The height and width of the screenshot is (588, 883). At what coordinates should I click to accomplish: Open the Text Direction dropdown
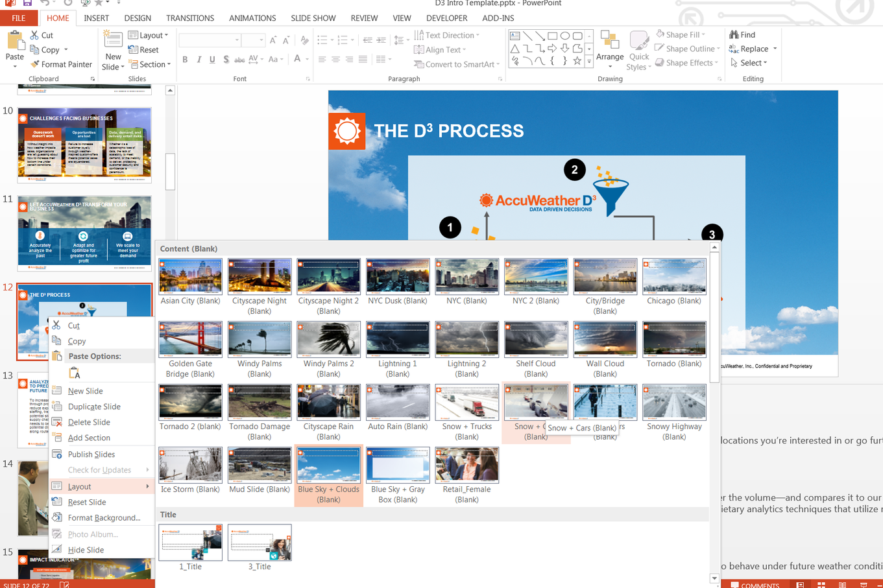(x=447, y=35)
